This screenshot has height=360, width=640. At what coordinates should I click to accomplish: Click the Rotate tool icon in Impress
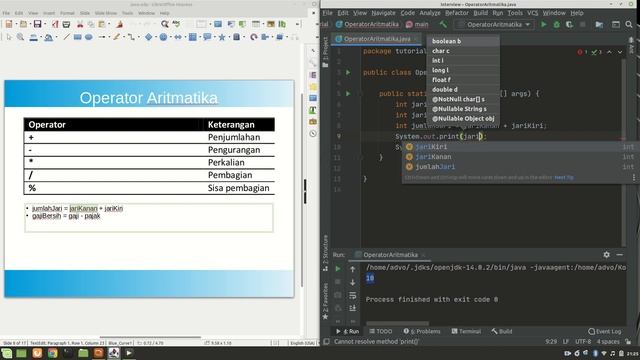click(253, 38)
